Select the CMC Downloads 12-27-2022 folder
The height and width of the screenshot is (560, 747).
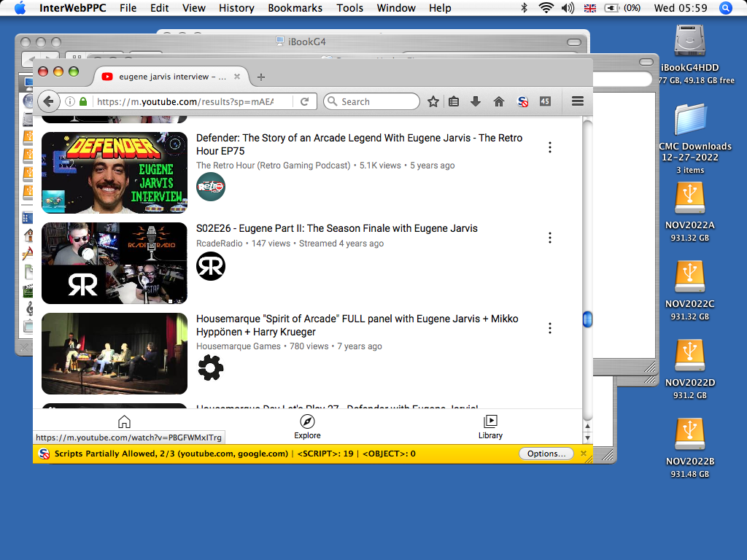690,120
